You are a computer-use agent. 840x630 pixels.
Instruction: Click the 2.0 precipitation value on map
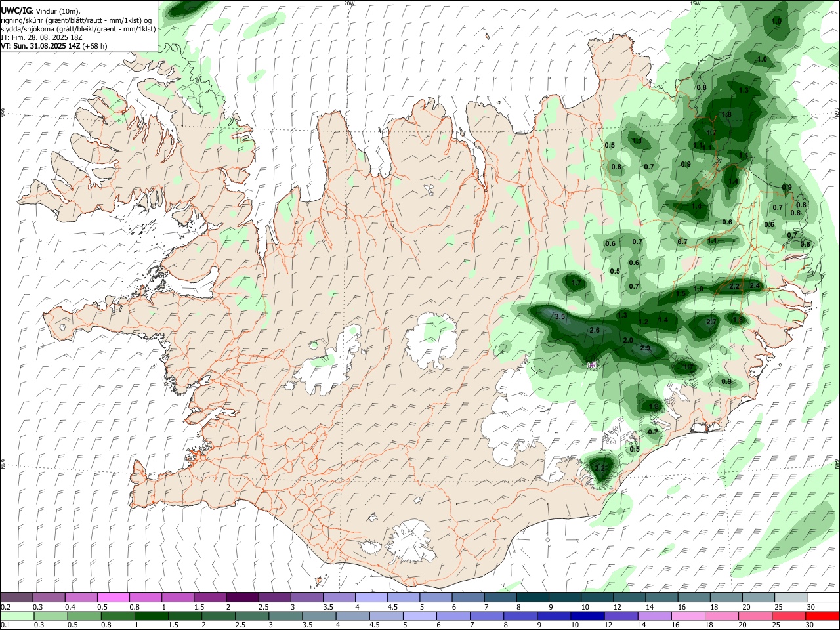pos(628,341)
